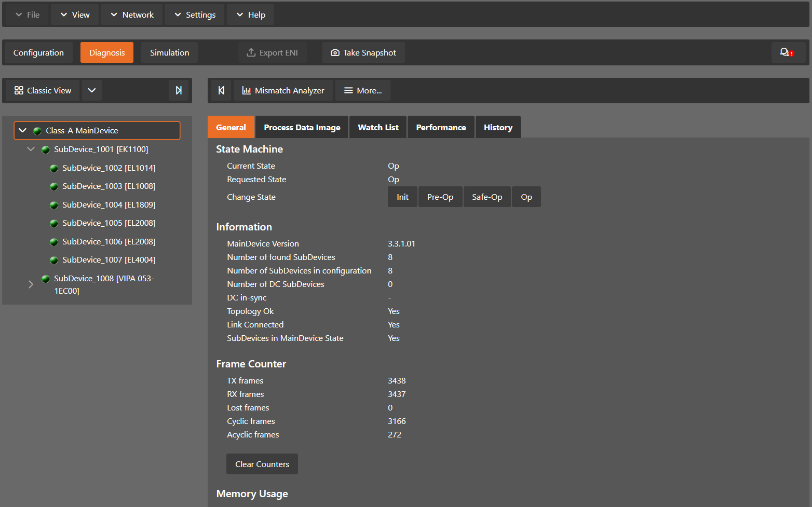Change state to Init
This screenshot has width=812, height=507.
tap(402, 197)
